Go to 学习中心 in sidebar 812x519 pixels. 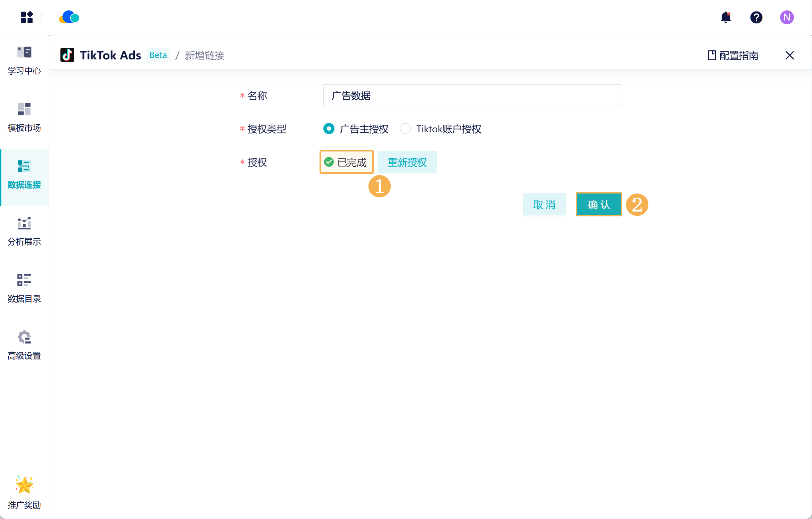(x=24, y=60)
